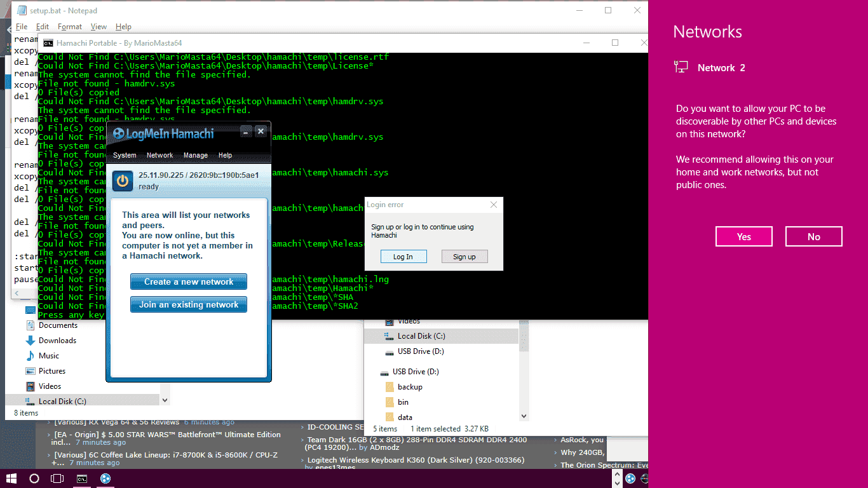Open the Windows Start button

click(11, 478)
